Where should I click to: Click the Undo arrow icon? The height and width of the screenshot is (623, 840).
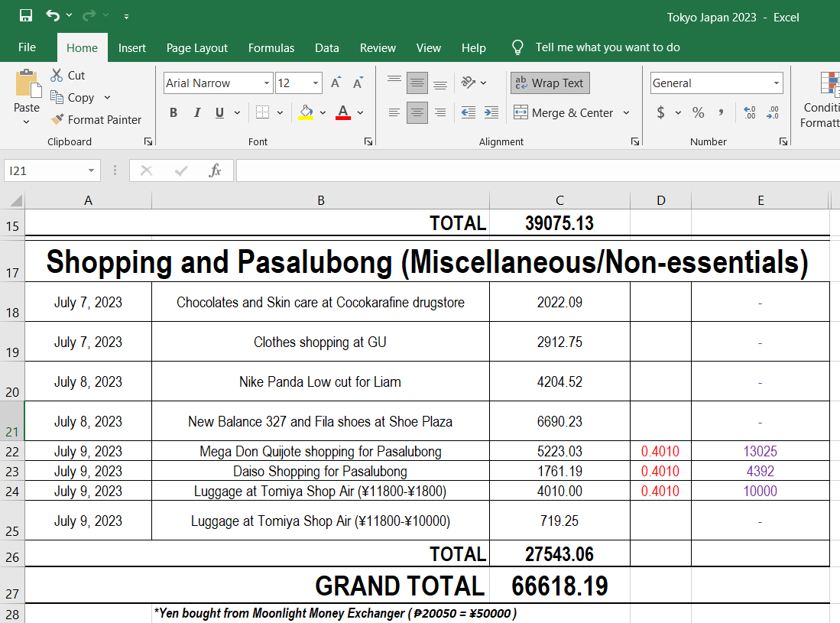tap(52, 16)
